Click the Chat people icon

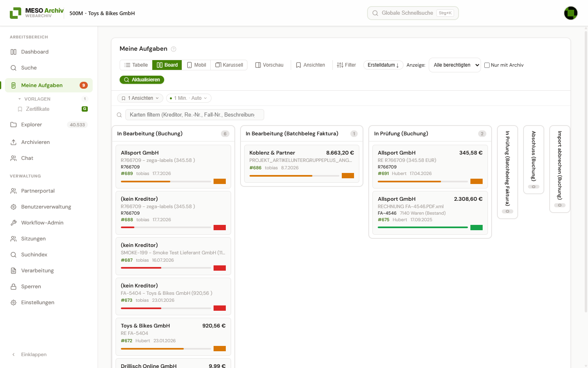click(13, 158)
